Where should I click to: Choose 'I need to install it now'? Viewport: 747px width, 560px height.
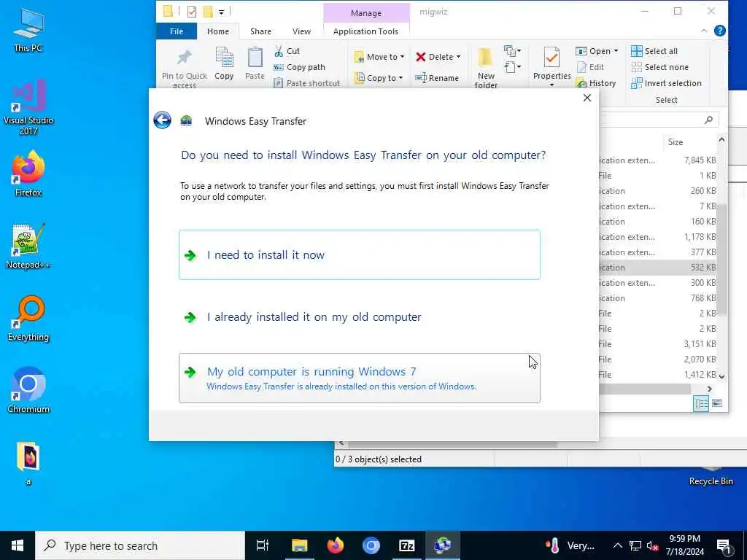(x=359, y=254)
